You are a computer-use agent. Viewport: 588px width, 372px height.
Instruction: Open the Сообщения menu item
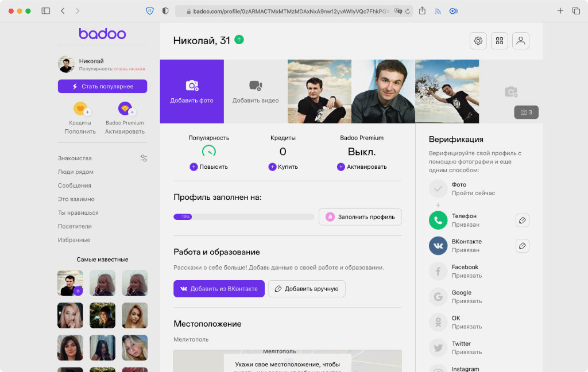pyautogui.click(x=74, y=185)
